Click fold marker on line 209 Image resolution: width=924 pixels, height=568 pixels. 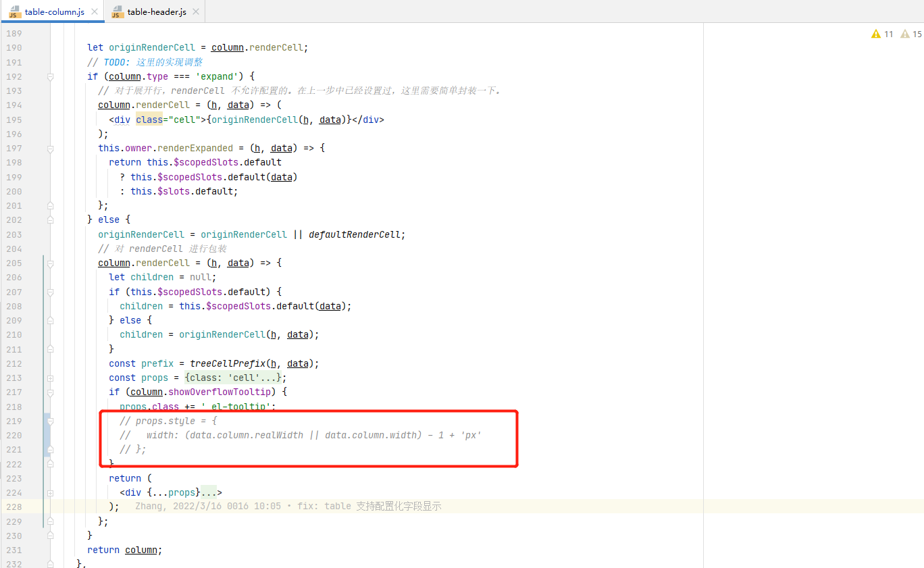[50, 320]
